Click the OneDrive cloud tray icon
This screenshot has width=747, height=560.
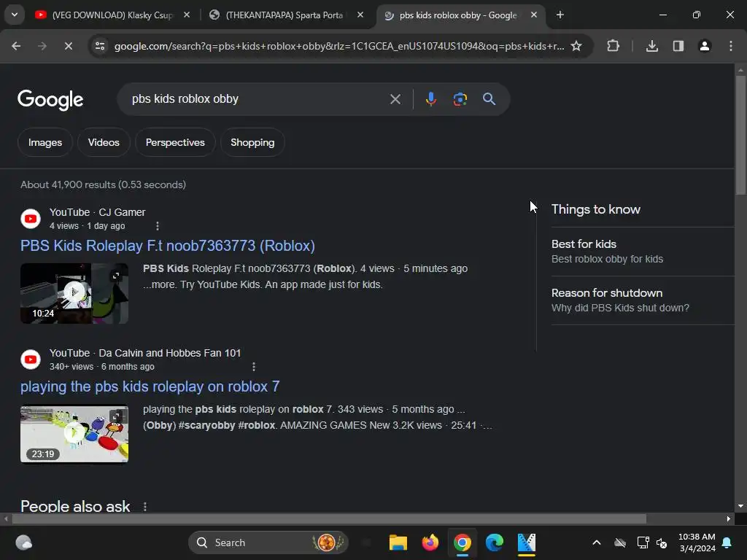(620, 542)
